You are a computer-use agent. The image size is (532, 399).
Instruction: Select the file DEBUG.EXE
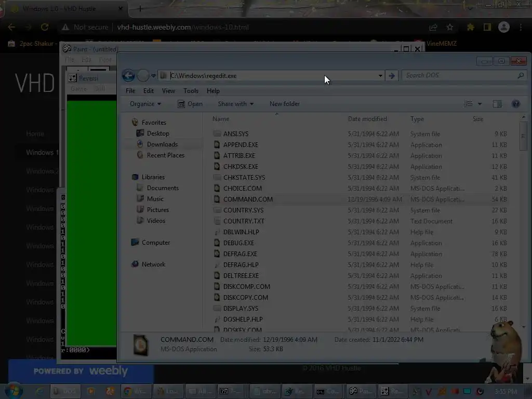click(x=238, y=243)
